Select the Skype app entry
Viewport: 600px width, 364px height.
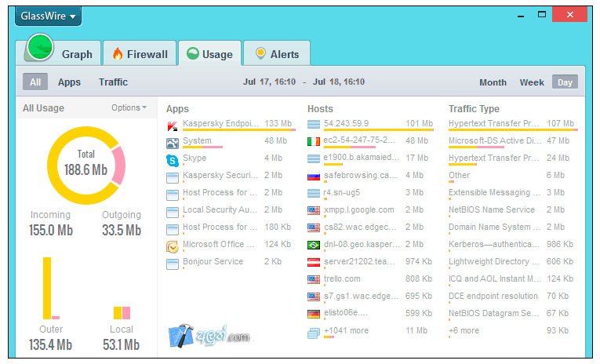(231, 159)
